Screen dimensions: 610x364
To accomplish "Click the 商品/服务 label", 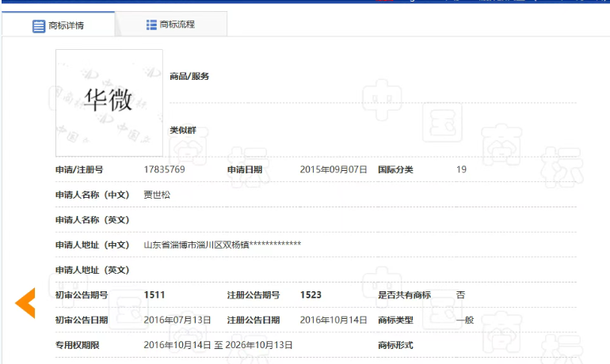I will pos(189,77).
